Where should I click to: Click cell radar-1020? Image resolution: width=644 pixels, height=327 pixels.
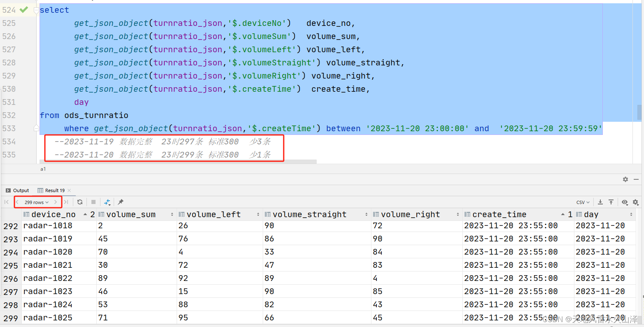(59, 252)
